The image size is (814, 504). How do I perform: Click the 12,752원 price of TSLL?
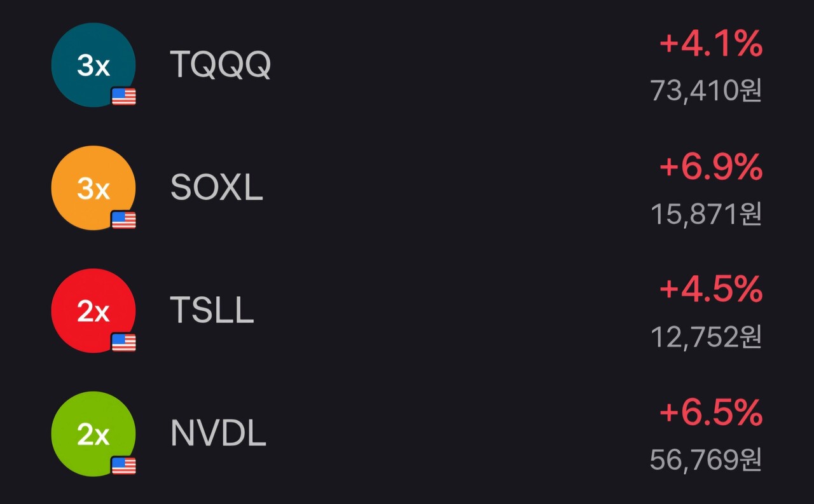point(706,337)
